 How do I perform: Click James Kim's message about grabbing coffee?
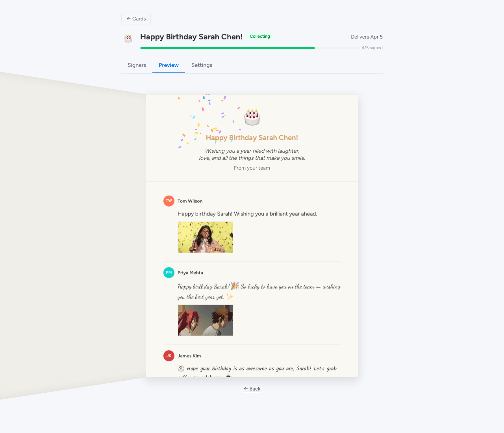click(257, 372)
